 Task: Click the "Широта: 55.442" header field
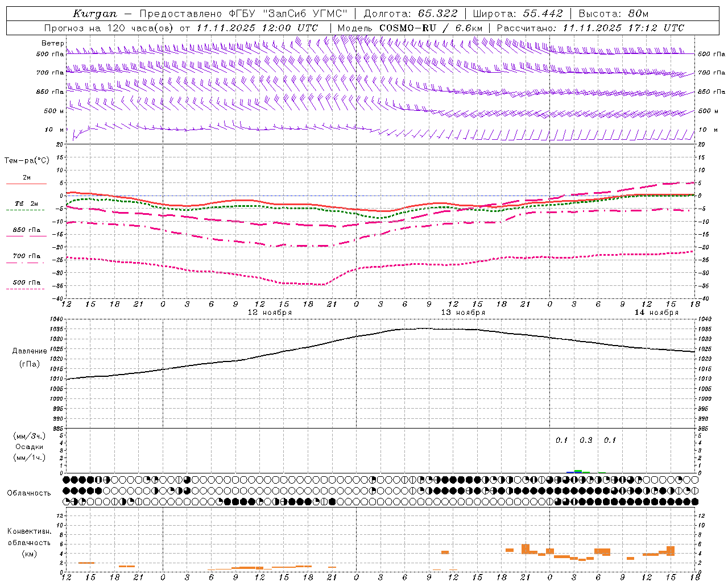[518, 14]
